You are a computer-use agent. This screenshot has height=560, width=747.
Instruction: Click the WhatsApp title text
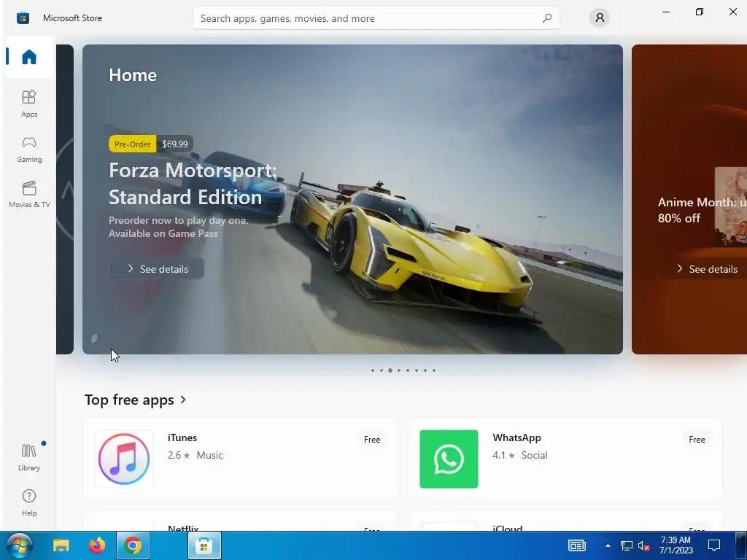(x=516, y=437)
